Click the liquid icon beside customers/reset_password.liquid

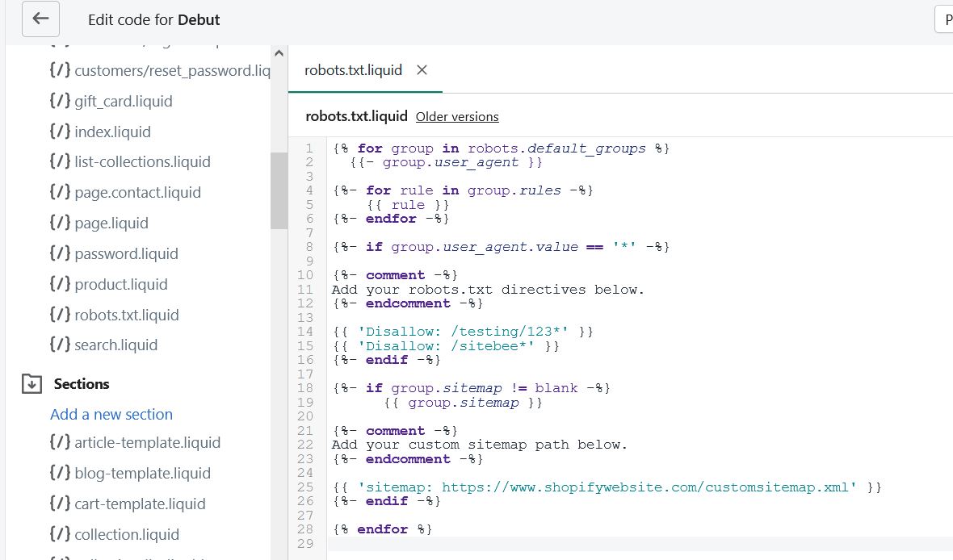tap(61, 70)
